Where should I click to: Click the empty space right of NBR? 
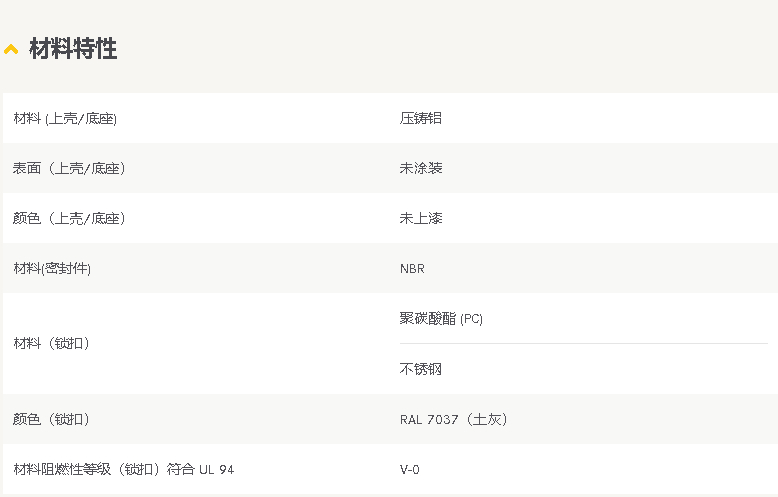pos(595,268)
